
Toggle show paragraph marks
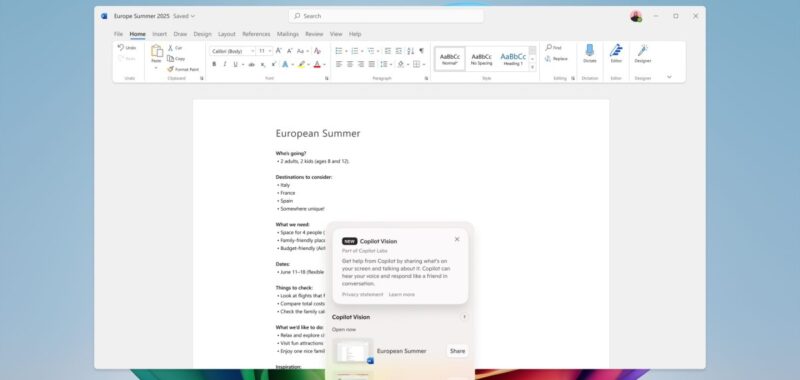point(421,50)
